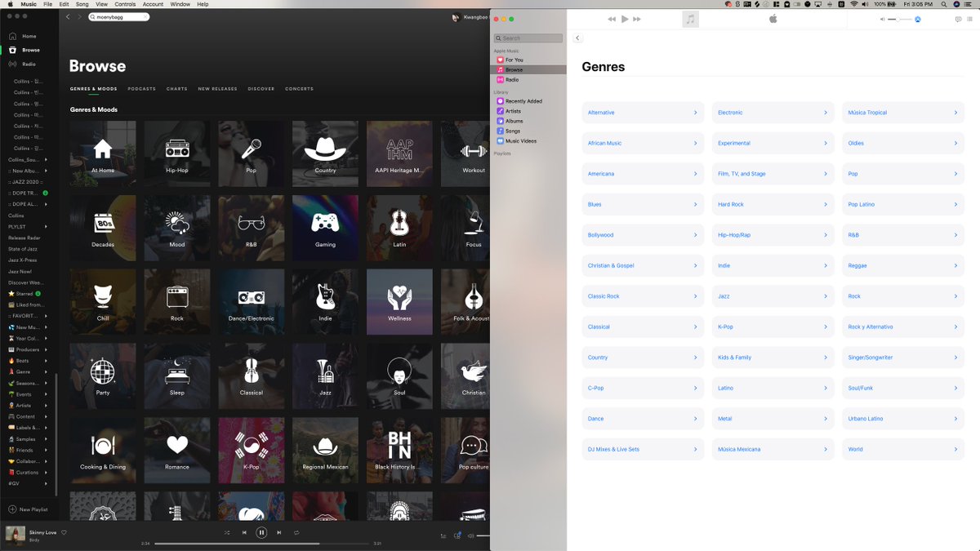Open the K-Pop flag tile

(x=252, y=451)
